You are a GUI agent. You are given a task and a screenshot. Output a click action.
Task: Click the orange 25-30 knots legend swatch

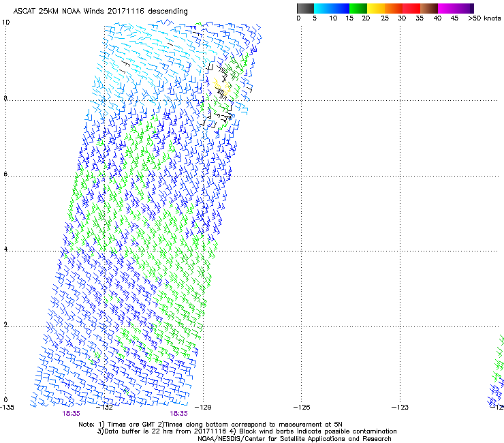[394, 8]
